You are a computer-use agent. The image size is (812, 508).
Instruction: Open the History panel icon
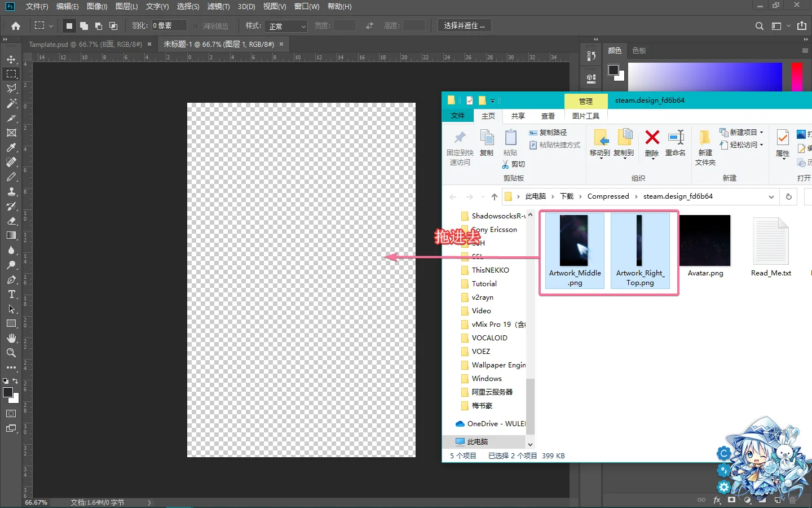pos(591,56)
